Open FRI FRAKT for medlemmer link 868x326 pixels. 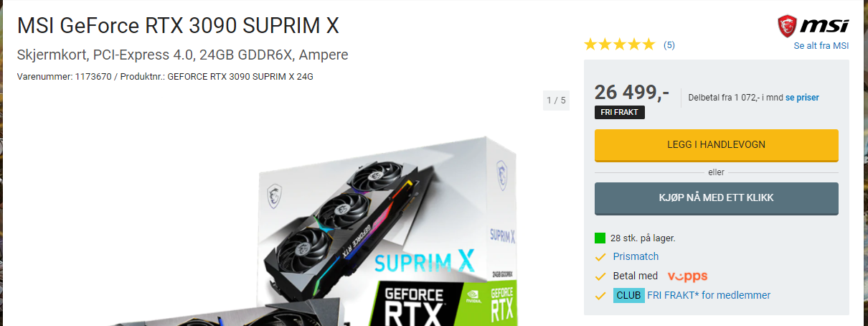[709, 295]
